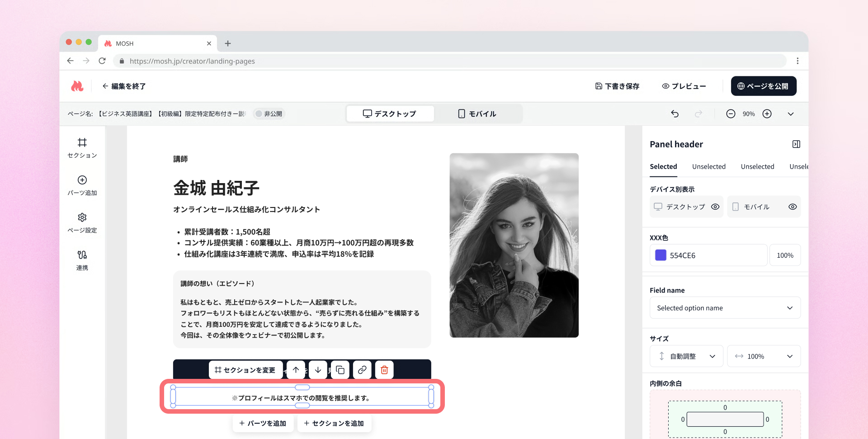The height and width of the screenshot is (439, 868).
Task: Select the first Unselected panel tab
Action: 708,166
